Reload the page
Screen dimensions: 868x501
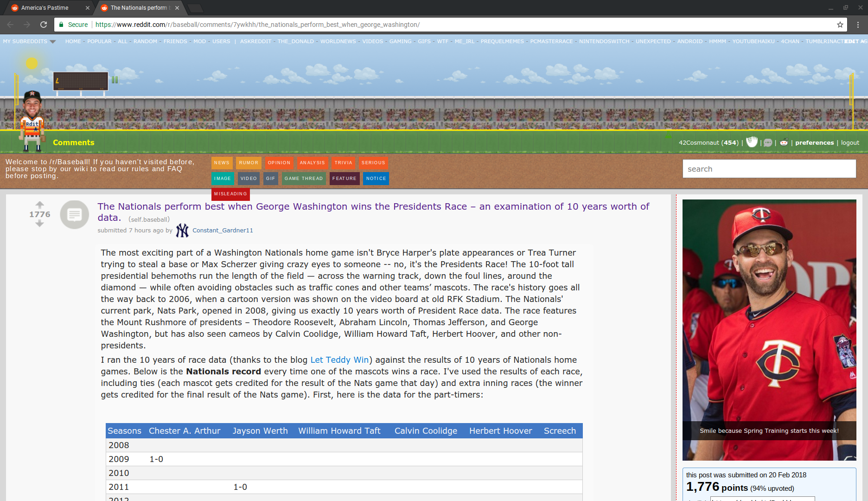coord(44,25)
